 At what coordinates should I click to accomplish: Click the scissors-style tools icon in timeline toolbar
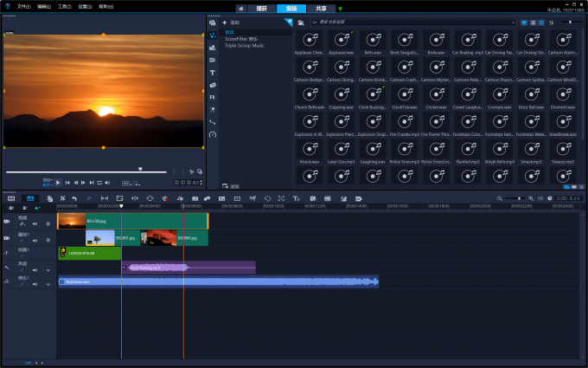click(x=62, y=198)
